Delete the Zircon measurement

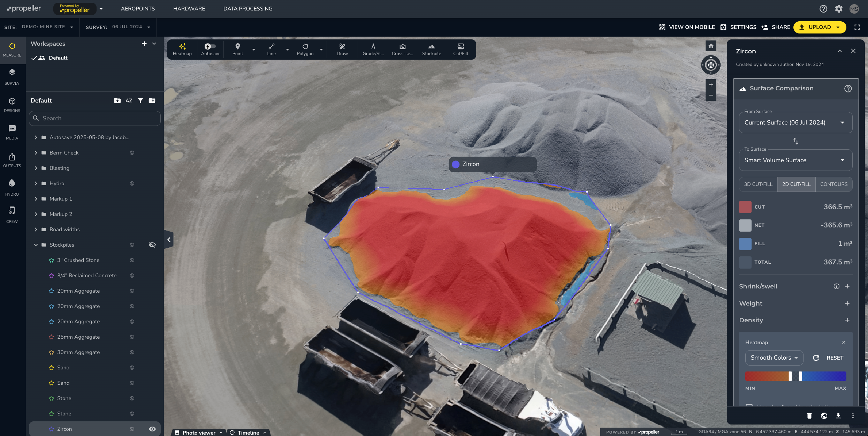point(809,416)
